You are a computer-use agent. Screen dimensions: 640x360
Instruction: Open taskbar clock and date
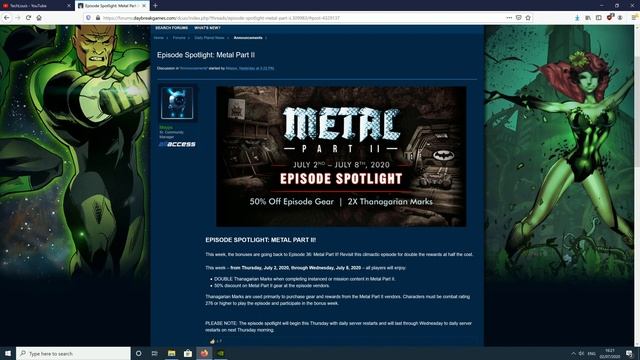coord(610,353)
